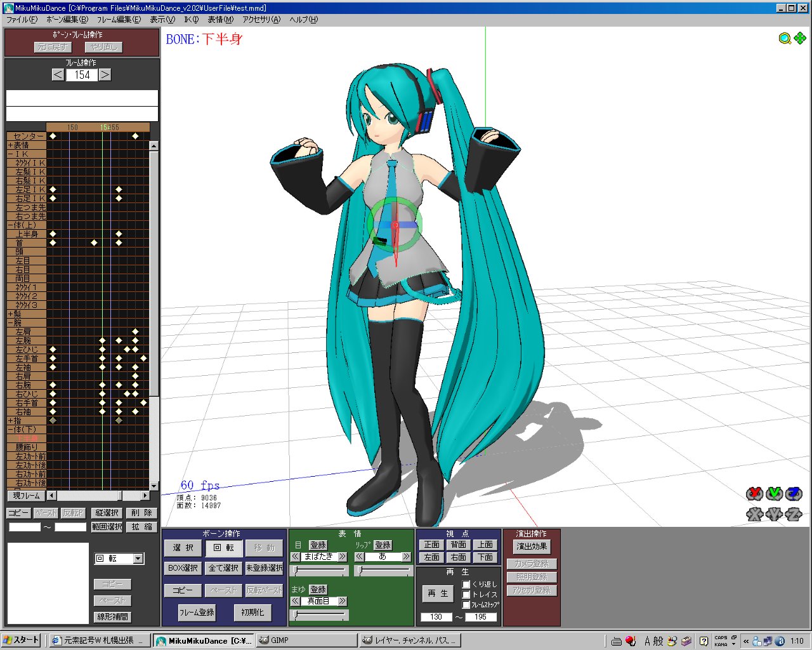Advance to the next frame with the right arrow
The image size is (812, 650).
coord(105,75)
